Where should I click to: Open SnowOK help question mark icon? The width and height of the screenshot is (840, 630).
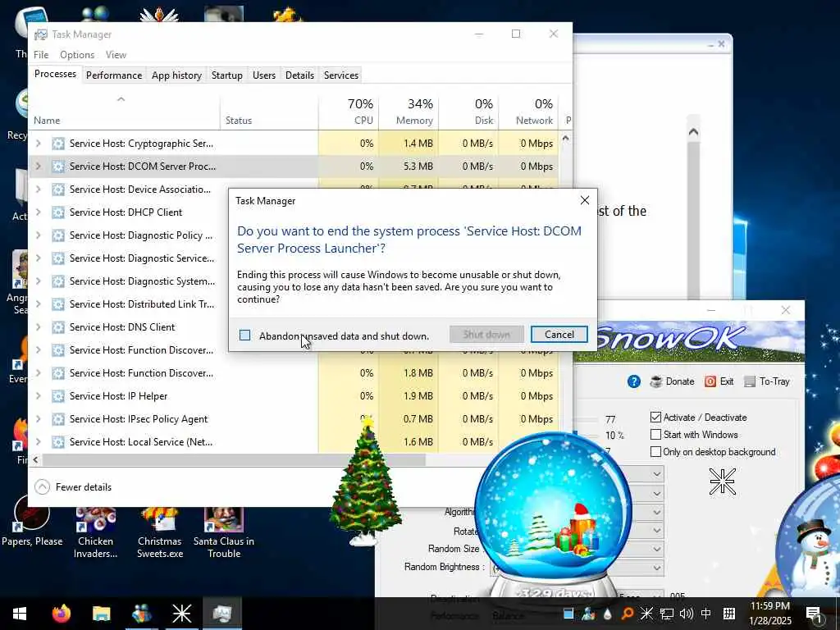coord(634,381)
